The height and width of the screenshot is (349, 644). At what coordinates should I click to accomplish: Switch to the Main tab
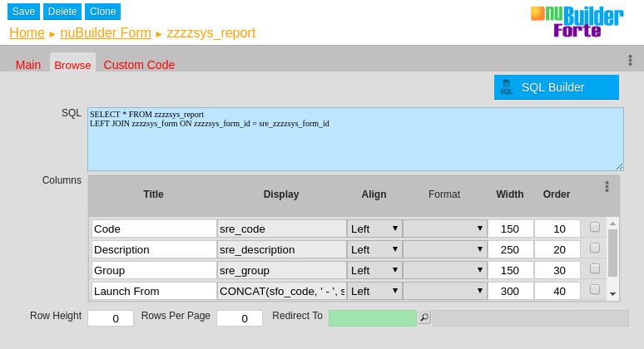(x=28, y=65)
